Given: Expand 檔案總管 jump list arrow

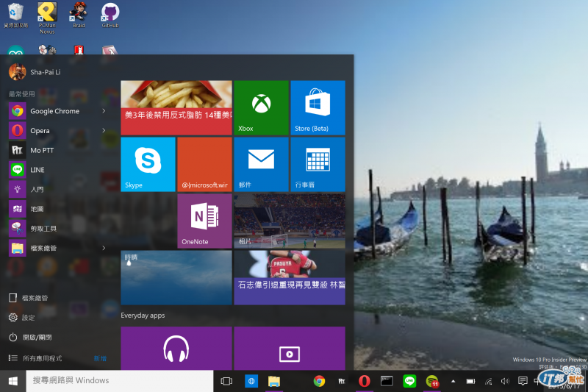Looking at the screenshot, I should click(x=104, y=248).
